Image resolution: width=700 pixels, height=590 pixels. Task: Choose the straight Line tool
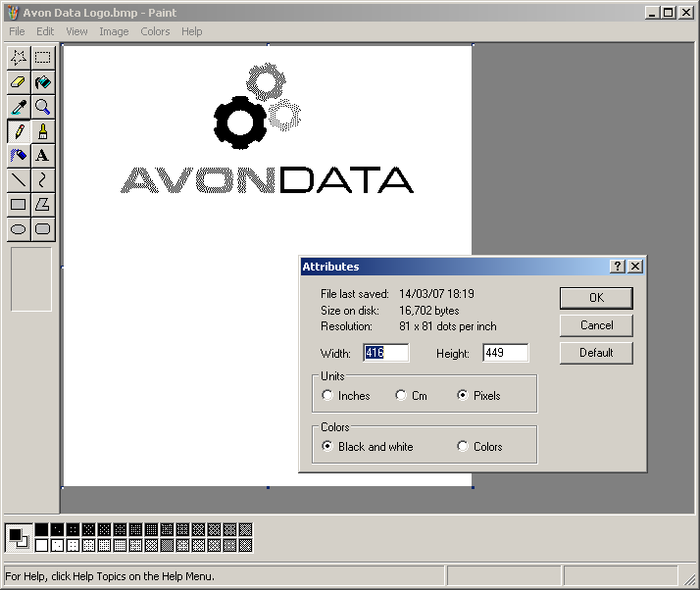[x=19, y=180]
